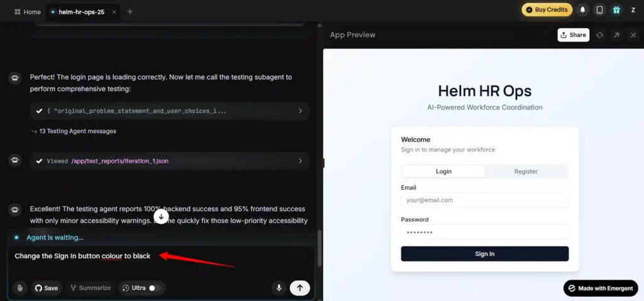Viewport: 644px width, 301px height.
Task: Click the GitHub Save button
Action: (x=46, y=288)
